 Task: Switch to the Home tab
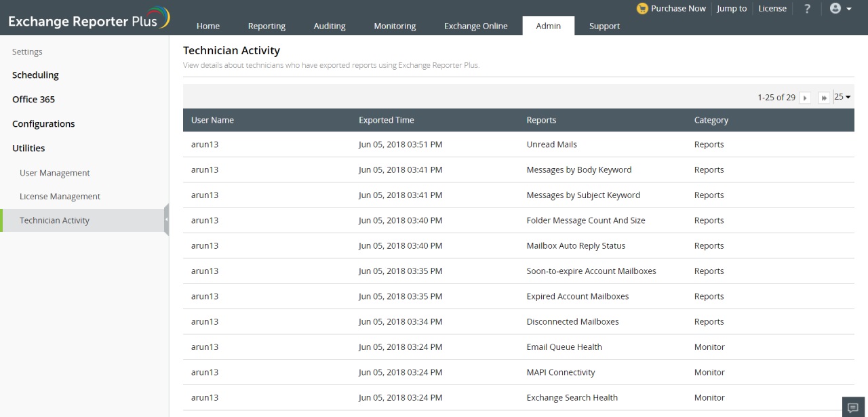tap(208, 26)
